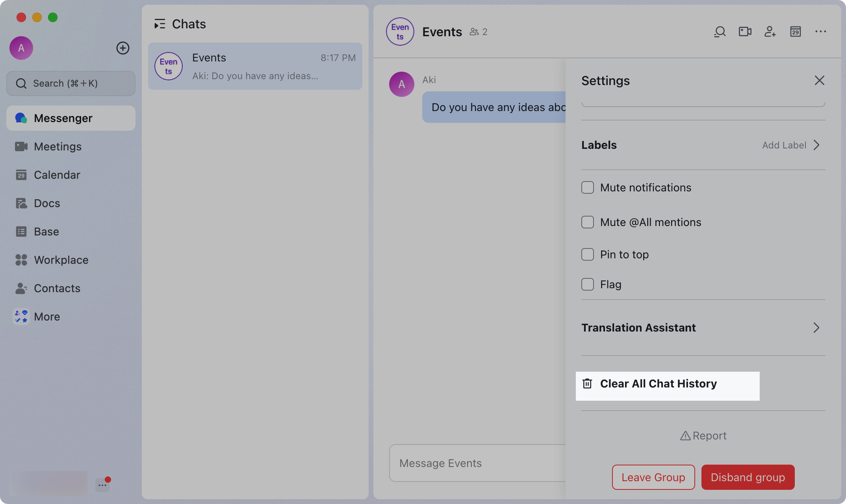Open the Events conversation in Chats
The height and width of the screenshot is (504, 846).
[255, 66]
